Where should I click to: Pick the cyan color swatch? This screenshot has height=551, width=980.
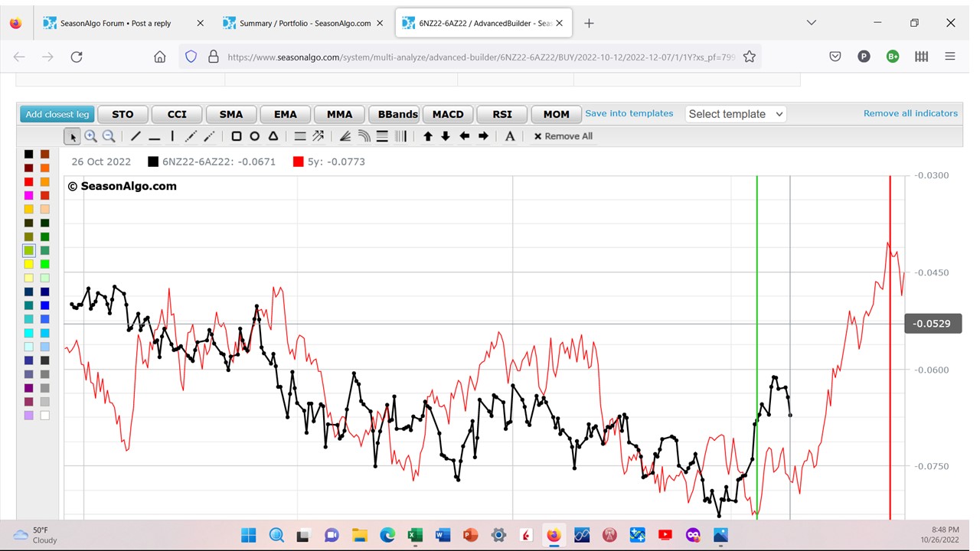pyautogui.click(x=28, y=333)
